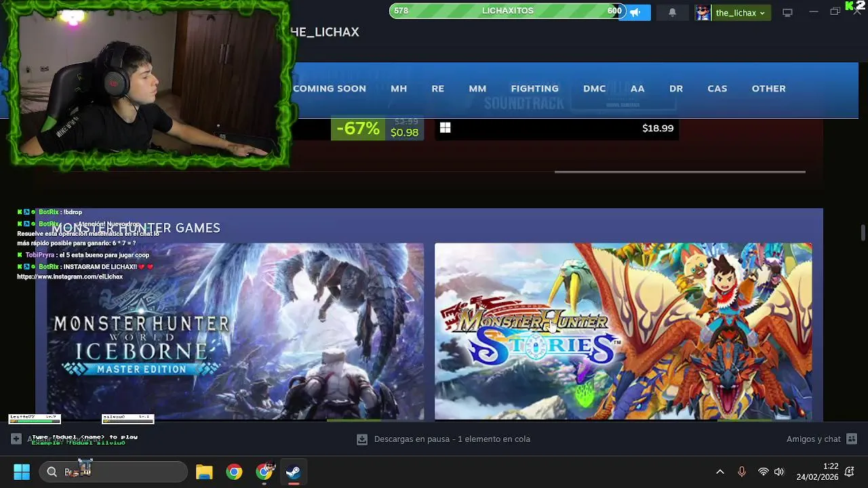
Task: Select the RE tab
Action: pos(438,89)
